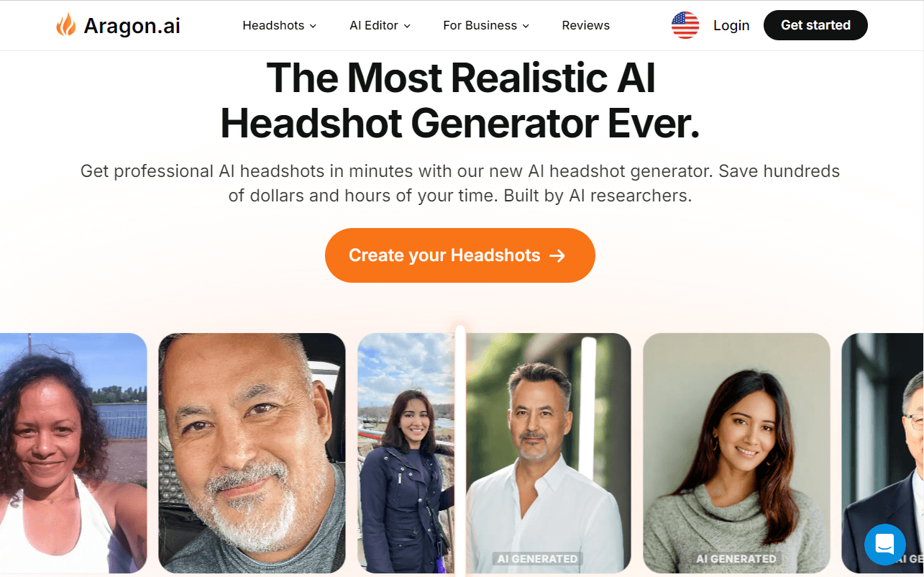Expand the Headshots dropdown chevron
The width and height of the screenshot is (924, 577).
click(x=313, y=26)
